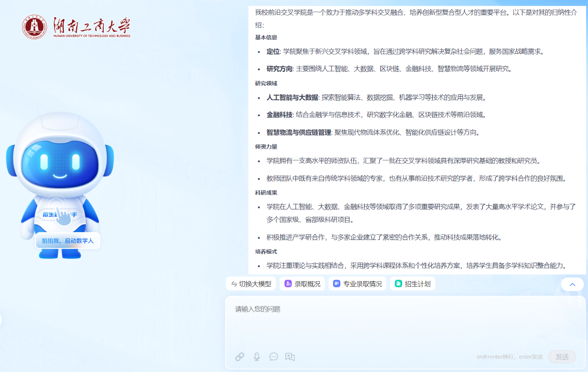Collapse panel using the up chevron button
Screen dimensions: 588x372
click(x=572, y=284)
